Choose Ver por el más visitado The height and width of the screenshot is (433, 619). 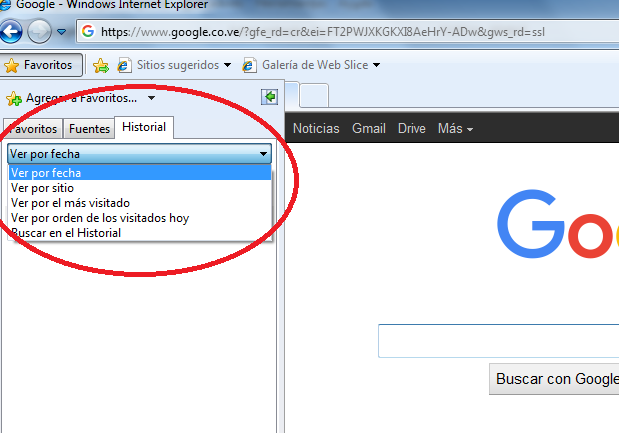140,203
